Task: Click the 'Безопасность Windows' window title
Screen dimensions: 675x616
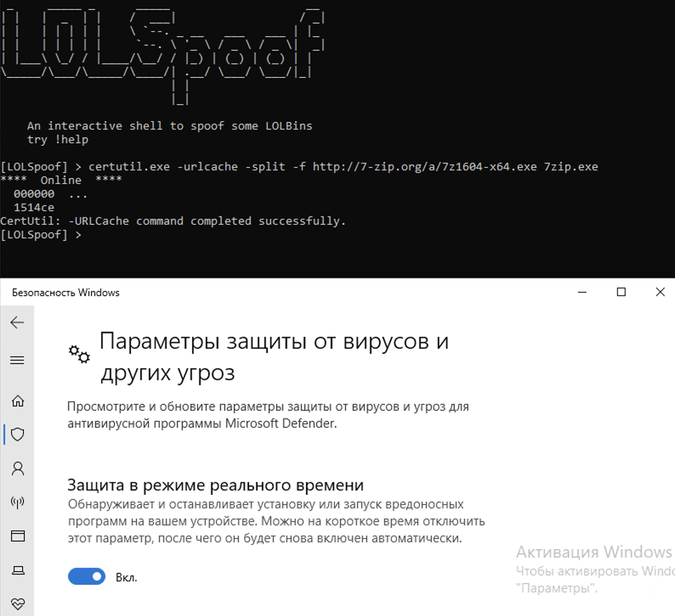Action: (x=66, y=293)
